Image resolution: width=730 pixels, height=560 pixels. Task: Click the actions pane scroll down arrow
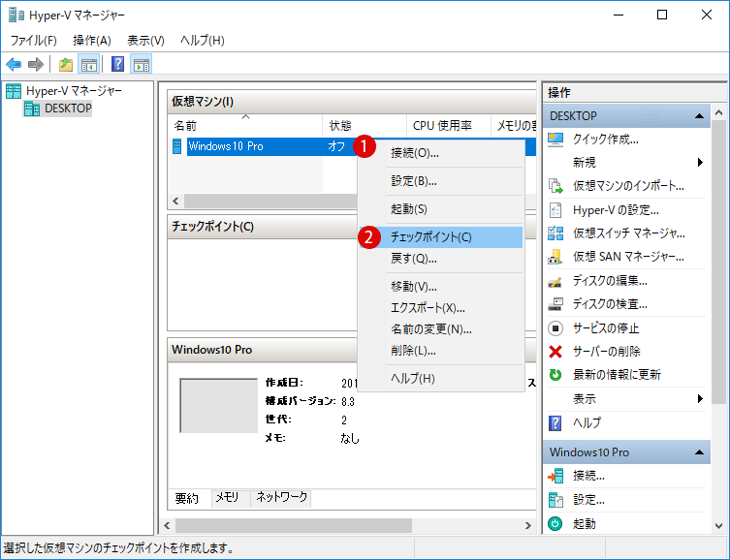718,526
